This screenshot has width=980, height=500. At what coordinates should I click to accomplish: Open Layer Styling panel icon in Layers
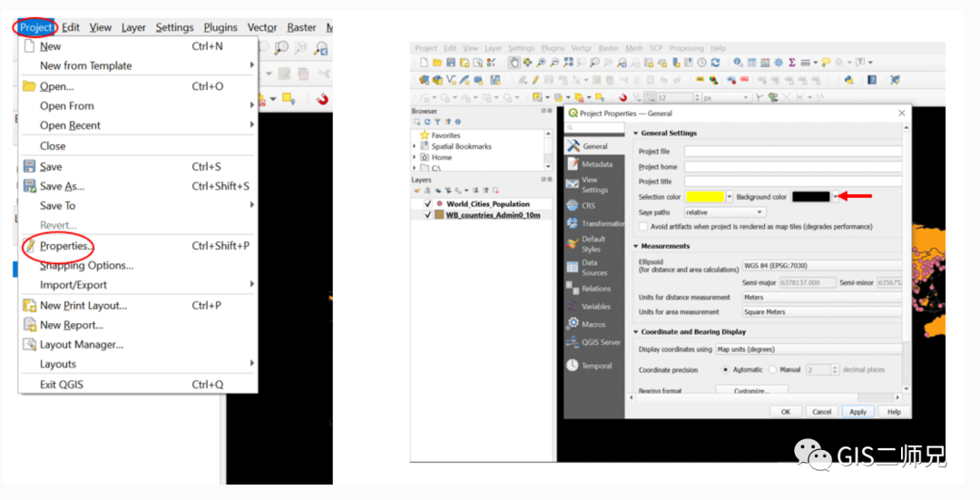click(x=416, y=190)
